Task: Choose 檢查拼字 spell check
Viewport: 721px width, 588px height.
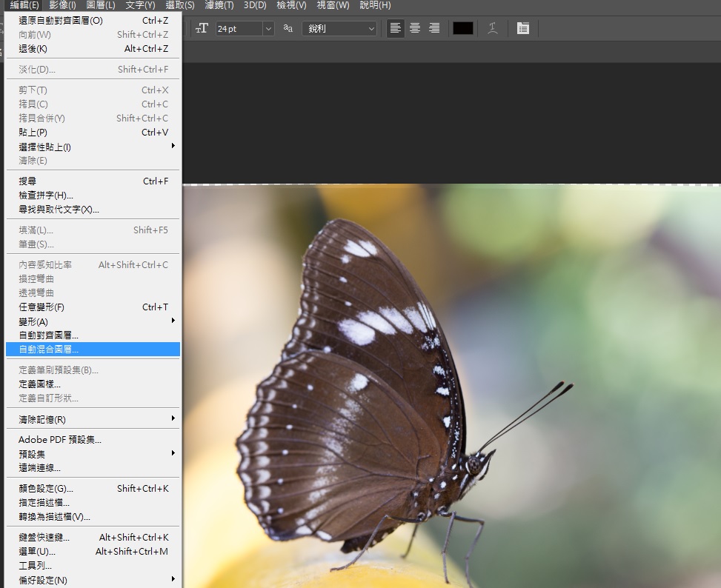Action: click(x=93, y=196)
